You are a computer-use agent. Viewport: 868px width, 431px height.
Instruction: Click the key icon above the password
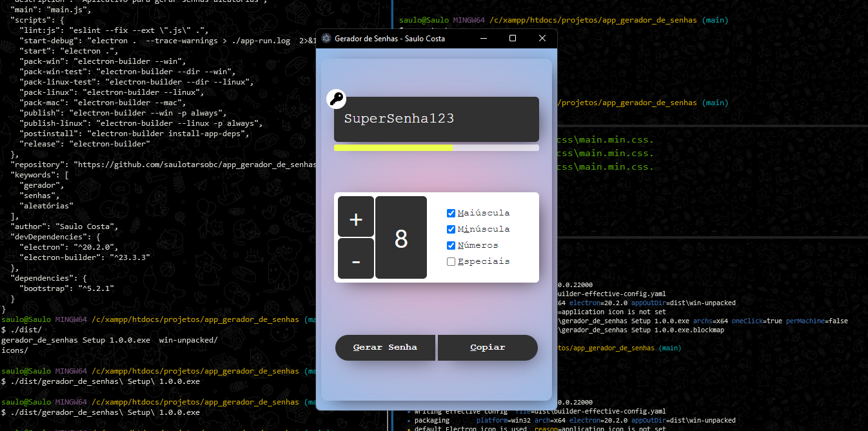click(337, 99)
